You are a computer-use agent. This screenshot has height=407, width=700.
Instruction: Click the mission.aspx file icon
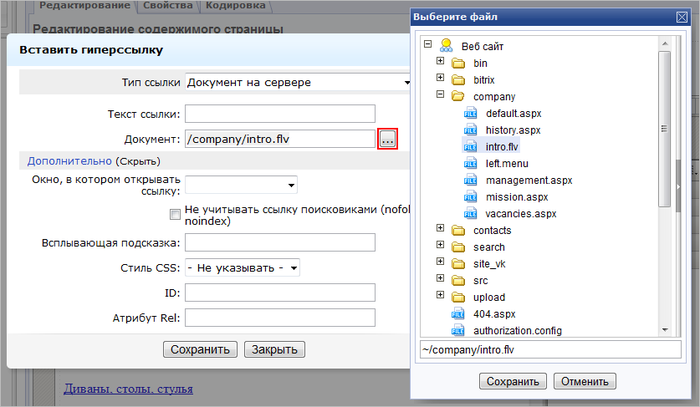tap(471, 197)
